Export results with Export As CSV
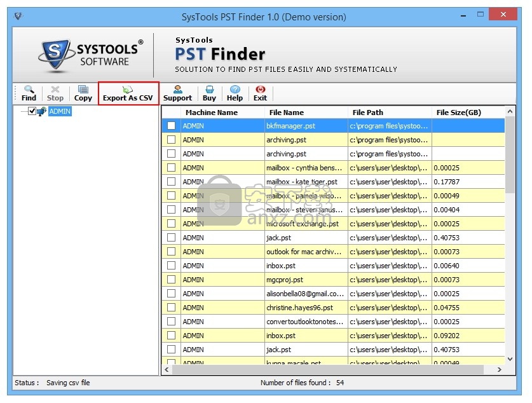532x403 pixels. pyautogui.click(x=128, y=93)
